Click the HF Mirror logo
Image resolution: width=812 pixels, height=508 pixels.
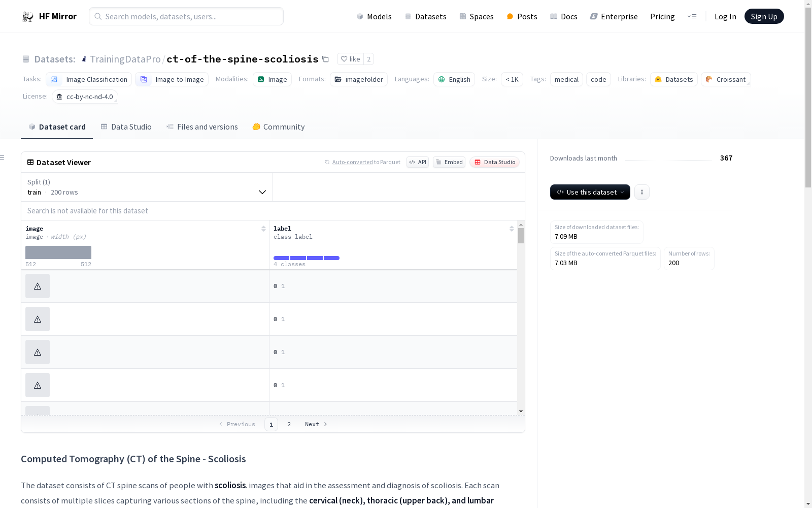pyautogui.click(x=49, y=16)
